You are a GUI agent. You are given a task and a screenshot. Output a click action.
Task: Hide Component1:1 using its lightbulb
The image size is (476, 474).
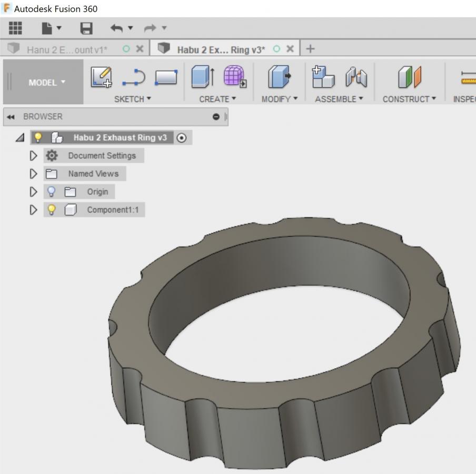[52, 210]
